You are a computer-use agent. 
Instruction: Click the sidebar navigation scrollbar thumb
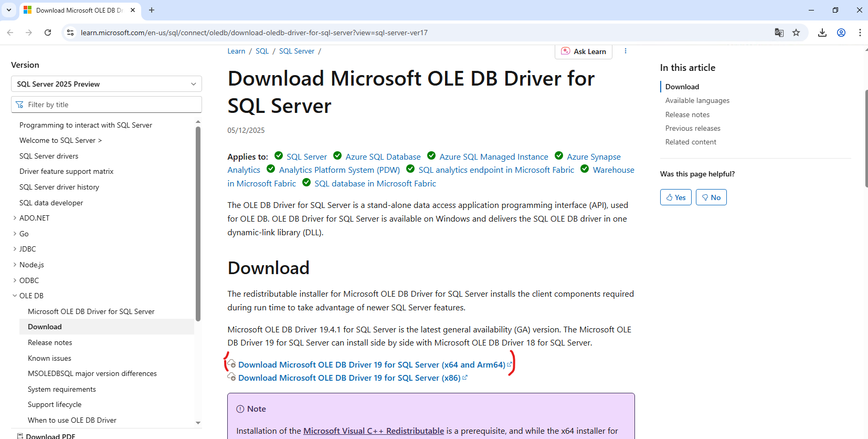click(x=198, y=223)
